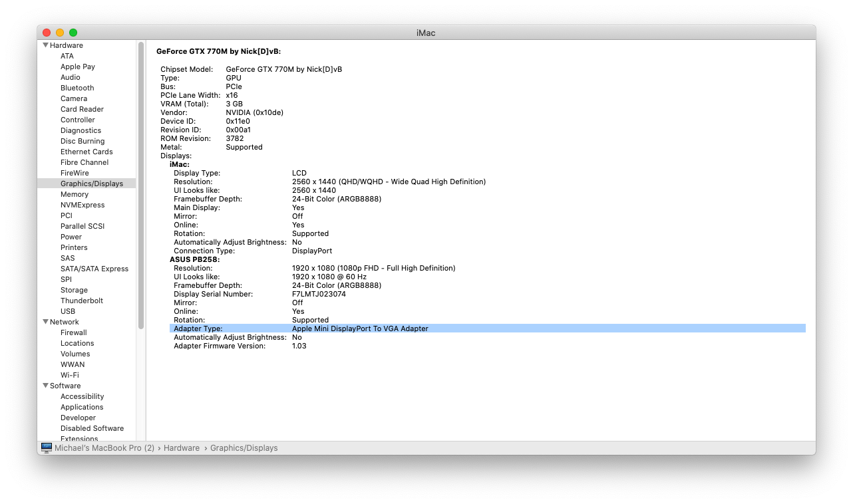Click the iMac display heading
This screenshot has height=504, width=853.
click(x=180, y=164)
